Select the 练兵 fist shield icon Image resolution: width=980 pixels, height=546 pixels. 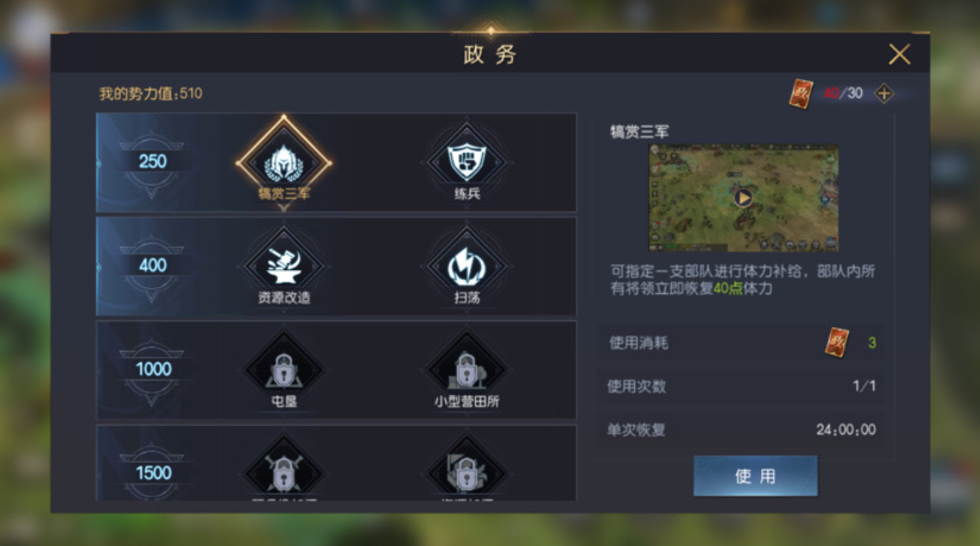(467, 162)
